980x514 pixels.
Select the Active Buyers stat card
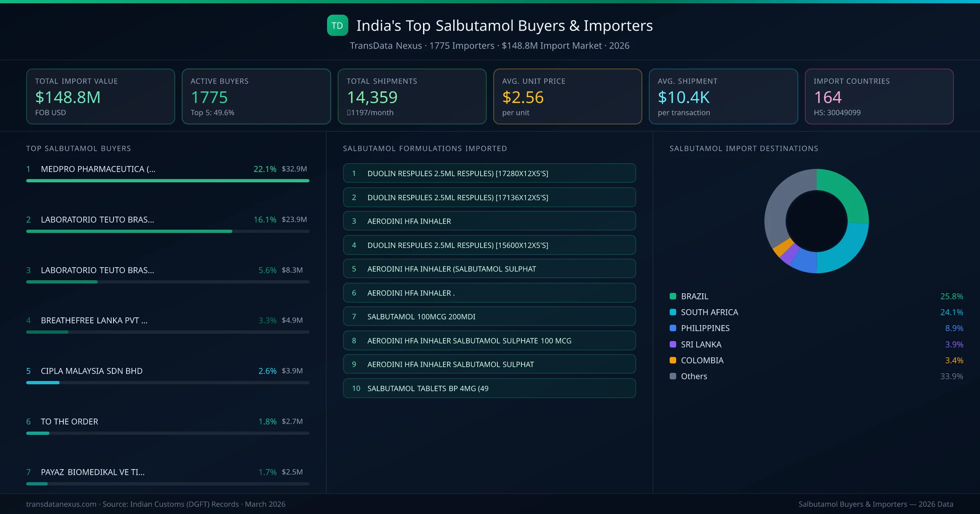click(256, 96)
